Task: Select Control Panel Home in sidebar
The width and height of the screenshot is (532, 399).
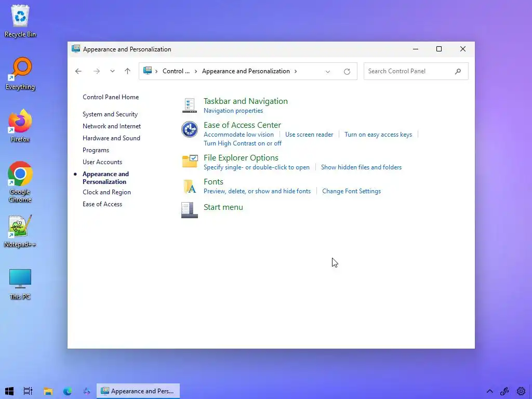Action: tap(111, 97)
